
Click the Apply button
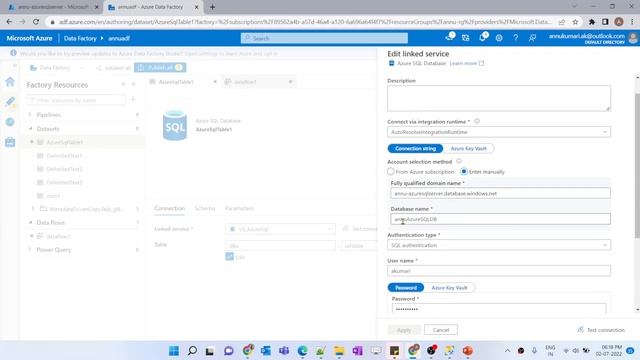[x=404, y=330]
